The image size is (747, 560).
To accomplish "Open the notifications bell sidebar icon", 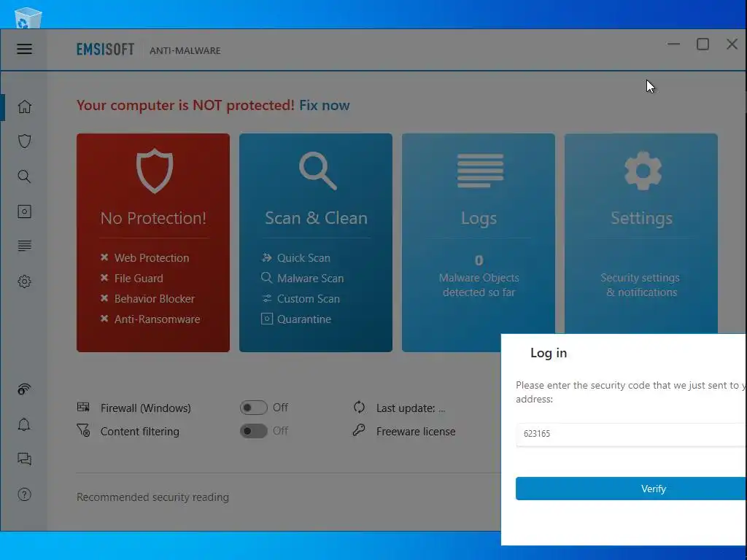I will point(24,424).
